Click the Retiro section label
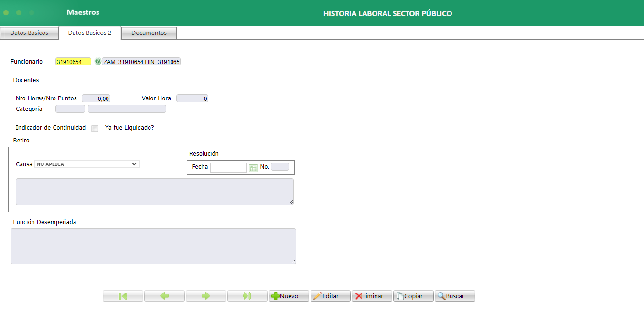Screen dimensions: 644x315 (x=21, y=141)
